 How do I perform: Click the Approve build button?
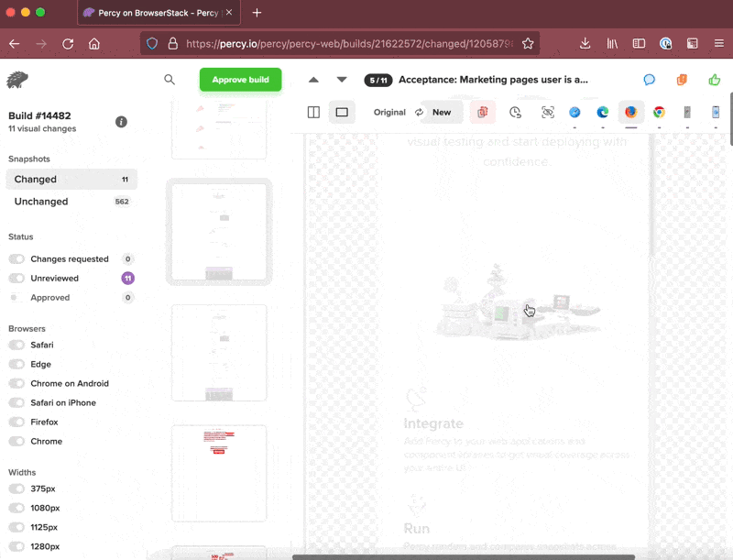[240, 80]
